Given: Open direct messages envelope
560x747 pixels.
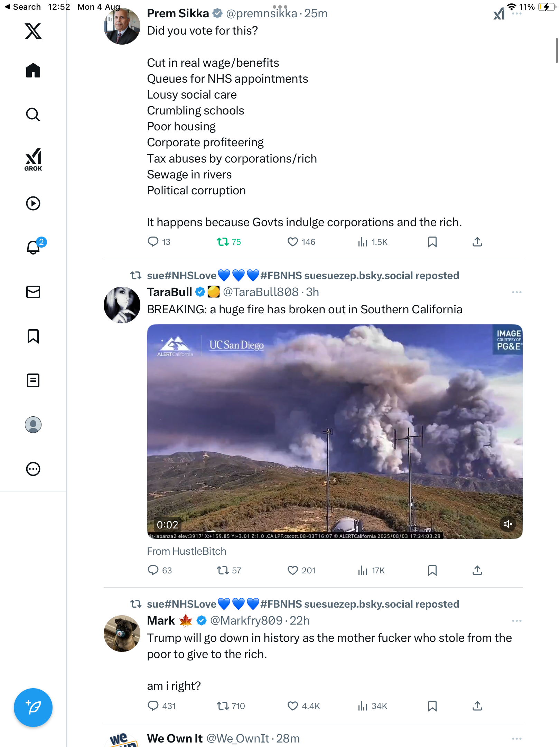Looking at the screenshot, I should point(33,292).
